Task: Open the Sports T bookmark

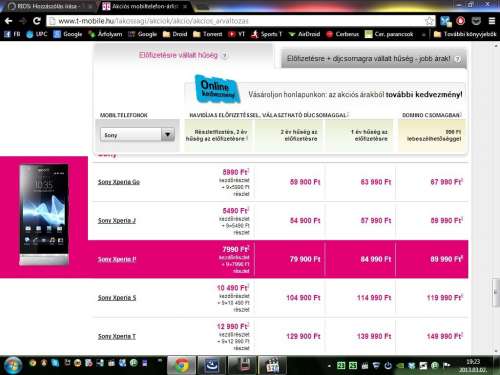Action: (267, 34)
